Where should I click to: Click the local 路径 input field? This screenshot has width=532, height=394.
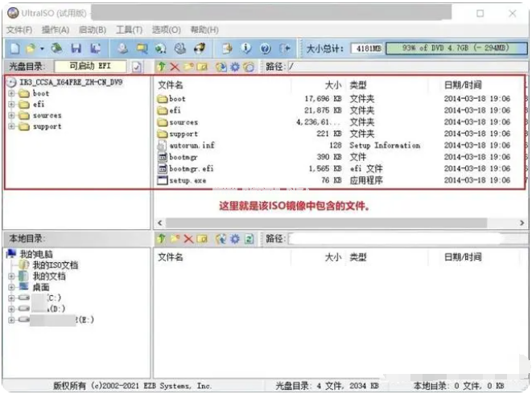click(x=402, y=239)
